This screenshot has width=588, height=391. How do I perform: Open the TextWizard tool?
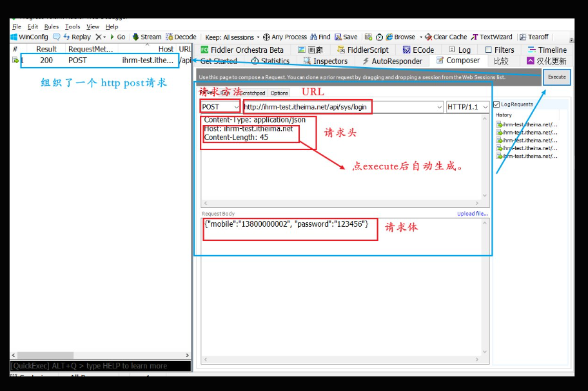point(492,37)
